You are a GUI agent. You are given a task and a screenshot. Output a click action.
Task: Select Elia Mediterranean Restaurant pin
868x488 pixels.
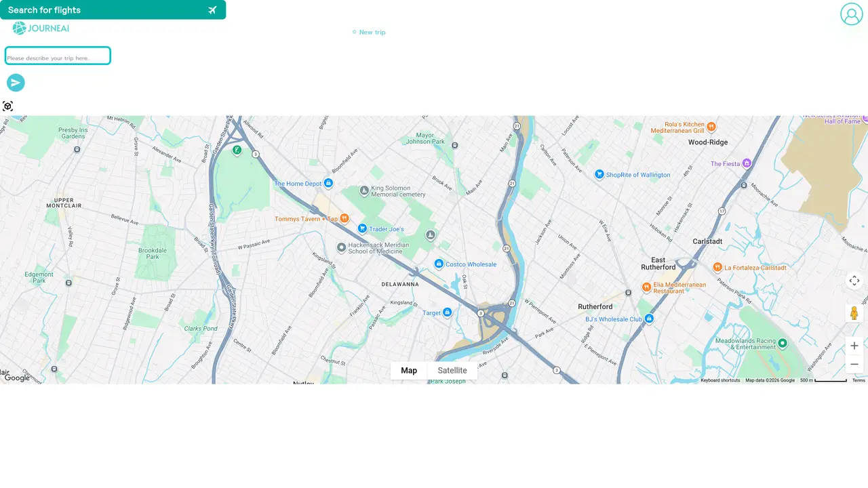pos(646,287)
